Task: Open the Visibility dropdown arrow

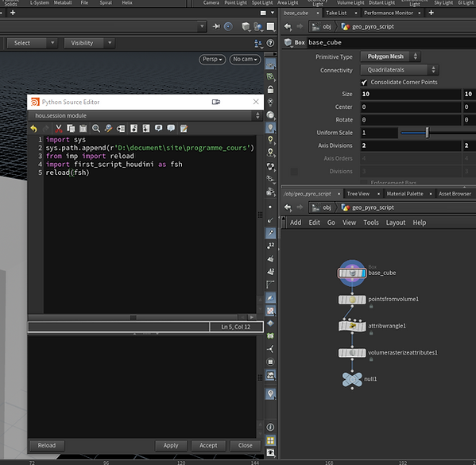Action: [110, 43]
